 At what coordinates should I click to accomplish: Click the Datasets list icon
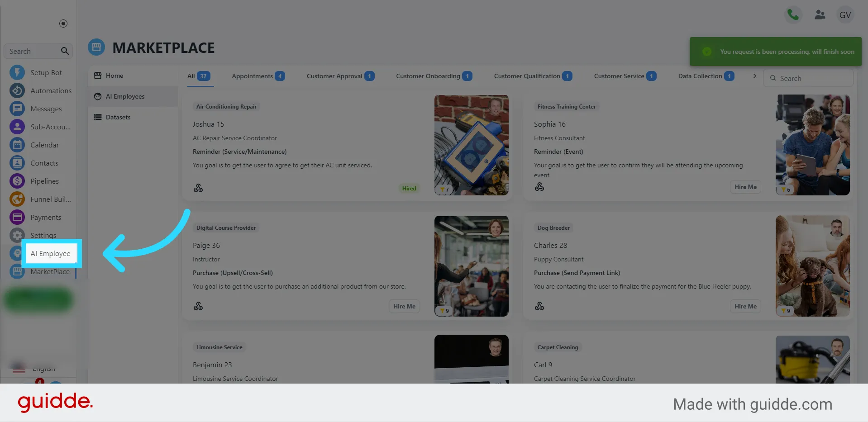[x=98, y=117]
